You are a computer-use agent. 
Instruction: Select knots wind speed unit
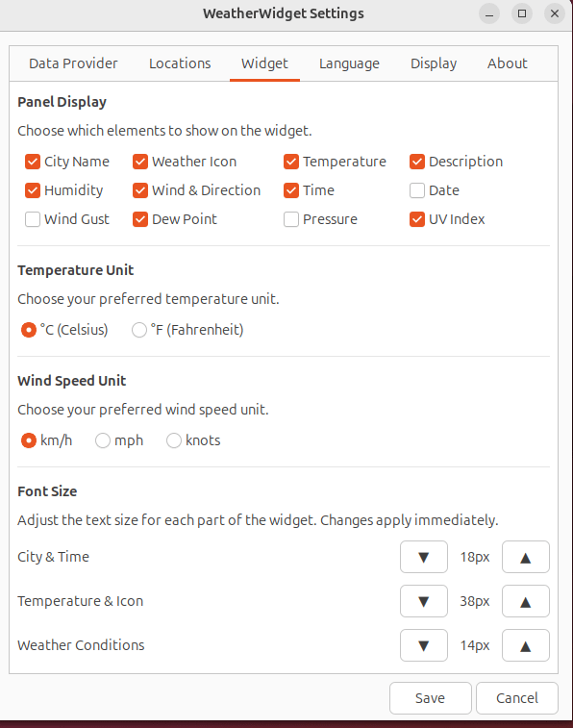tap(174, 440)
